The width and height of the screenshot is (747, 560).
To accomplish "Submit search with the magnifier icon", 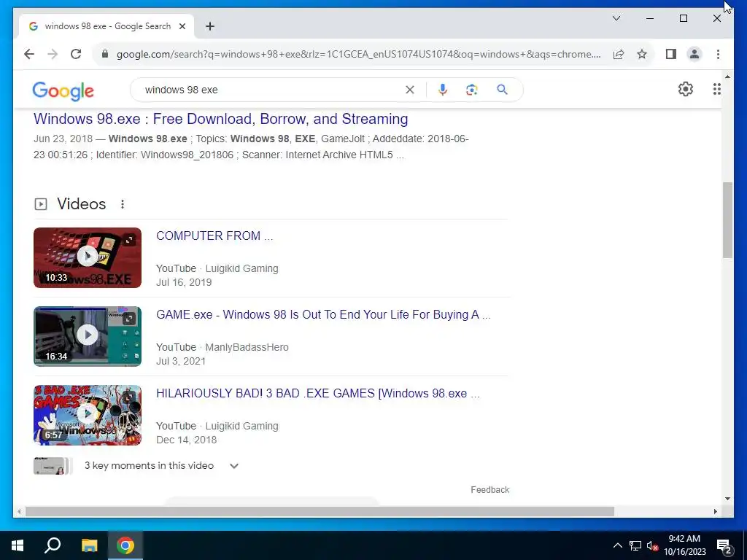I will [502, 90].
